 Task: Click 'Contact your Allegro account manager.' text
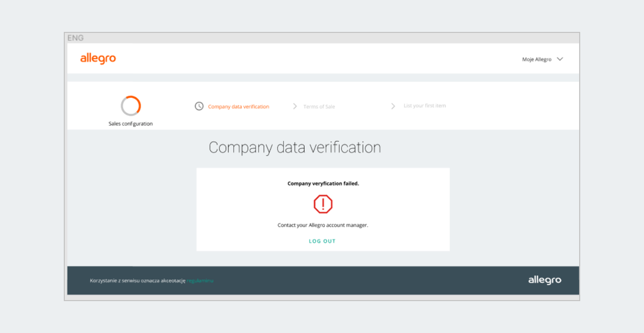tap(323, 225)
